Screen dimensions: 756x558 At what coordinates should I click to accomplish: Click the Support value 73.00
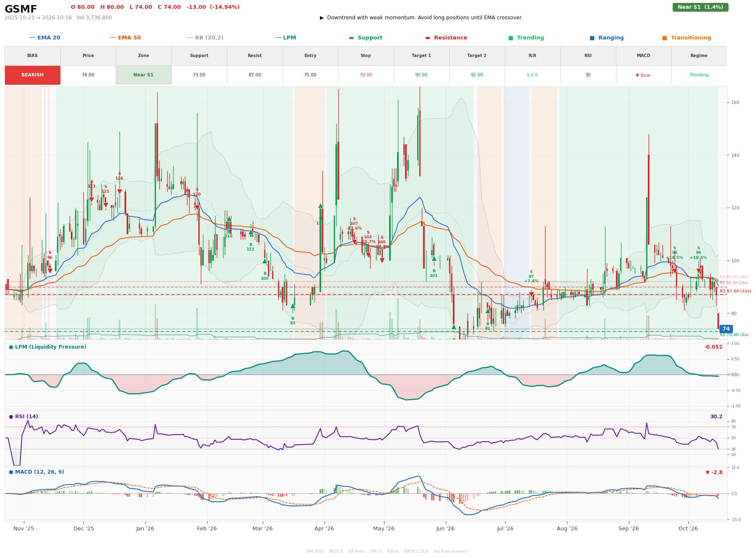tap(199, 75)
